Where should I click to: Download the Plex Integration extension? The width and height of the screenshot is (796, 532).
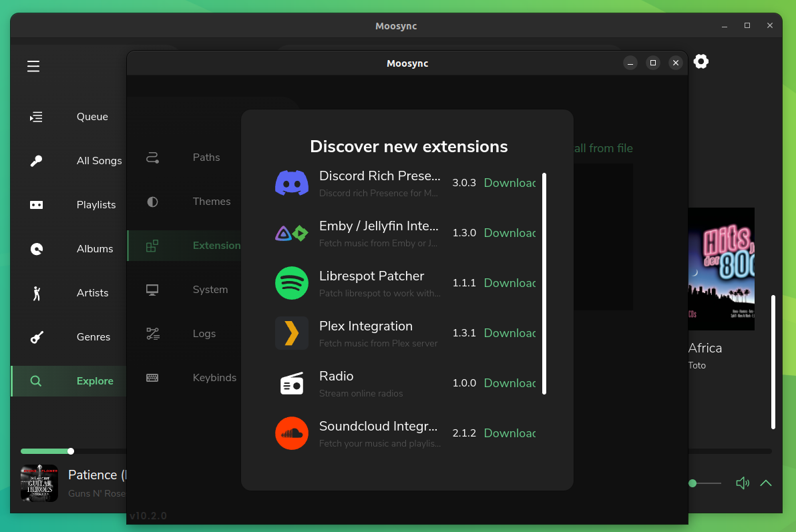click(x=510, y=332)
